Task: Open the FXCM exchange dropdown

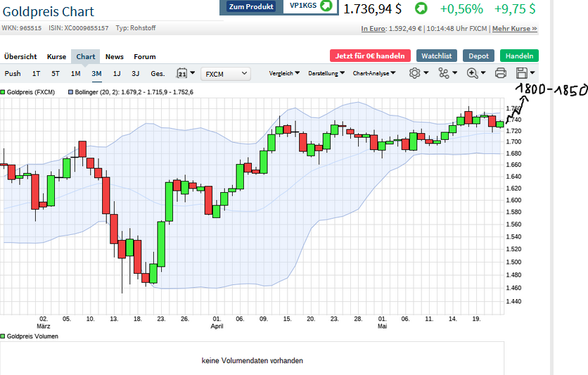Action: (226, 72)
